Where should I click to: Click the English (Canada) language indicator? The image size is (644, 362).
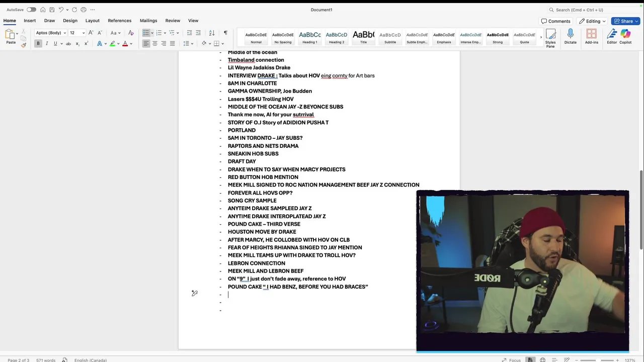click(x=91, y=360)
